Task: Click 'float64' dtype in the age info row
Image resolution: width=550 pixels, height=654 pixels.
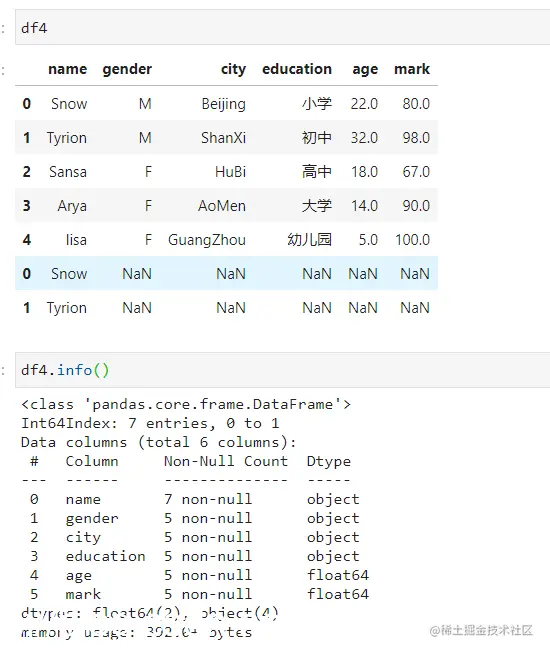Action: 338,575
